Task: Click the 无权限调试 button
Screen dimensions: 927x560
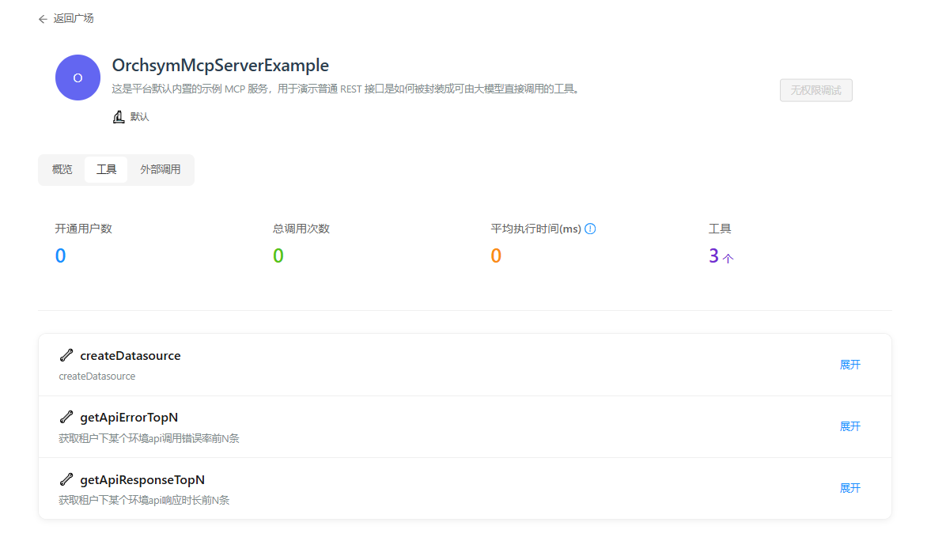Action: [x=815, y=89]
